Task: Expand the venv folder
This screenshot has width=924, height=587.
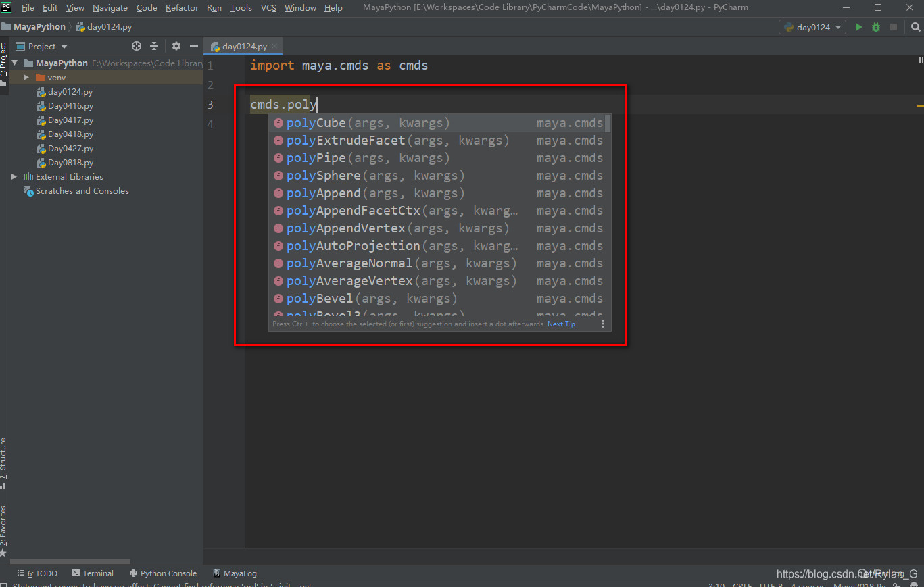Action: 26,78
